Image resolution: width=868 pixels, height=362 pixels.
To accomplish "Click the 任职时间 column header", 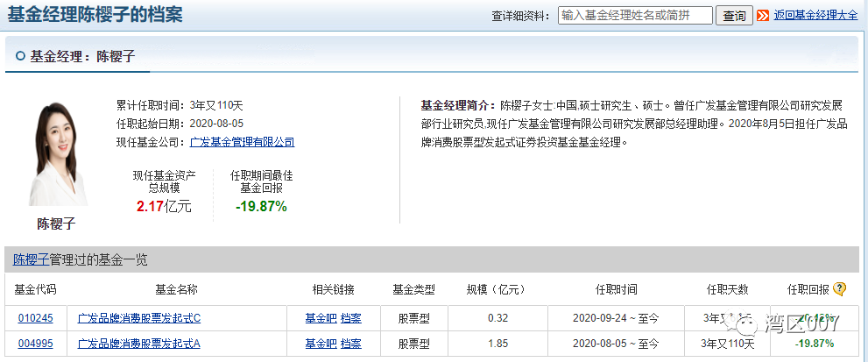I will point(616,289).
